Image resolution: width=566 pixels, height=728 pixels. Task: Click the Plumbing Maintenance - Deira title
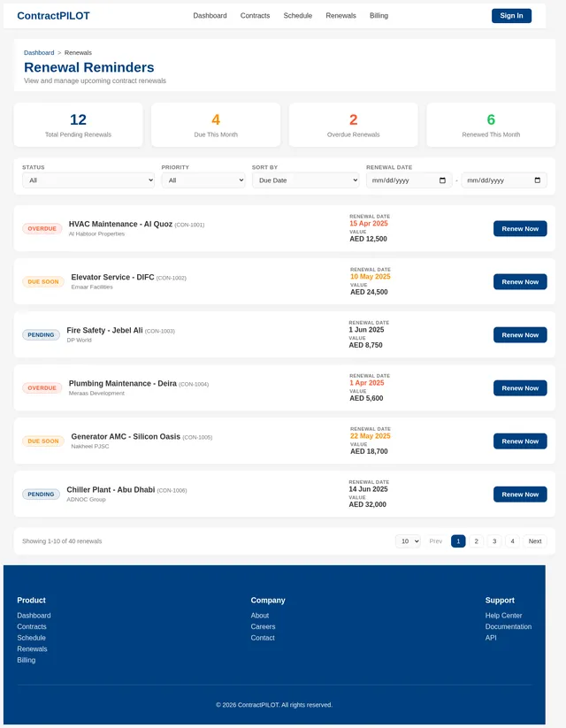[x=123, y=383]
